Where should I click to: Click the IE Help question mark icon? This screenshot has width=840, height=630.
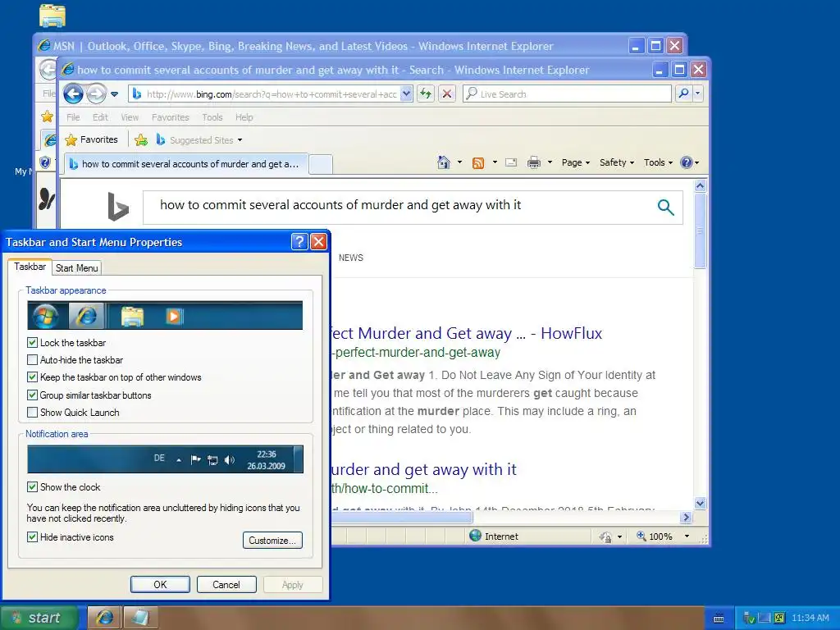coord(687,162)
